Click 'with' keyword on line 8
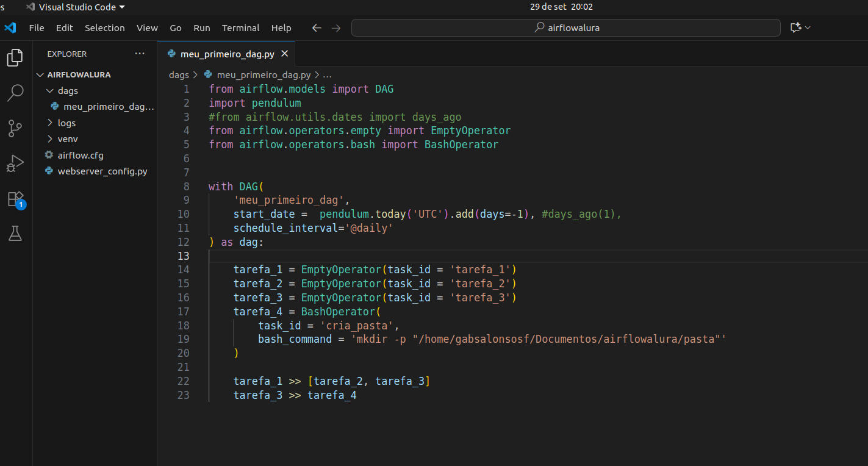This screenshot has height=466, width=868. tap(221, 187)
